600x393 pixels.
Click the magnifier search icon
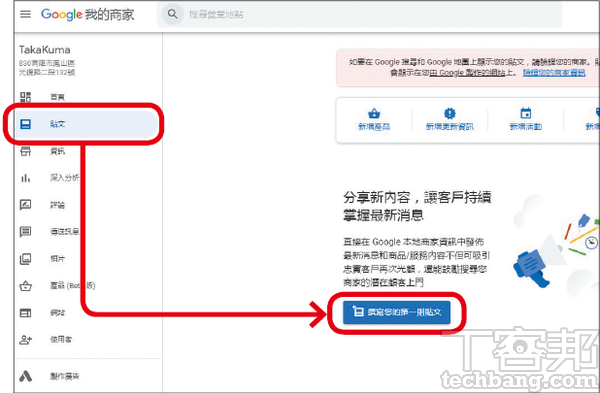[173, 15]
